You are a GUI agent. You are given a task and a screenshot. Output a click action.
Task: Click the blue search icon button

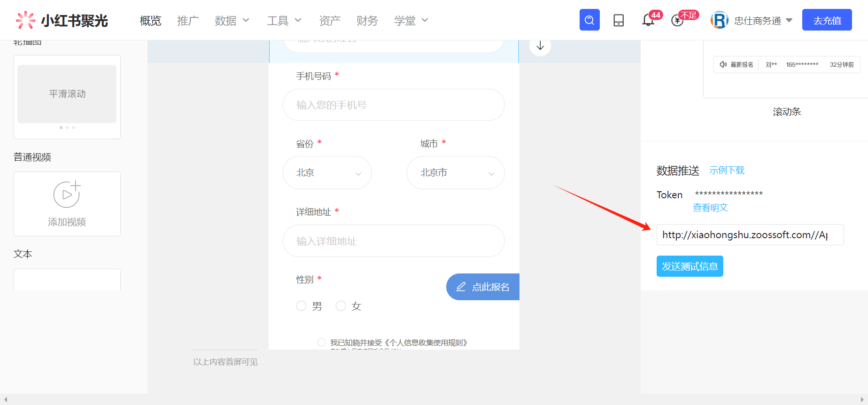coord(589,20)
